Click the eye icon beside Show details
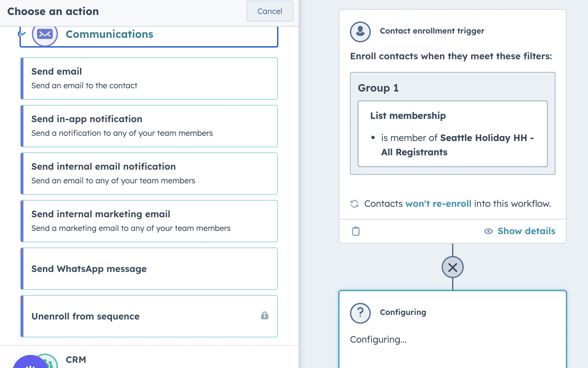This screenshot has width=588, height=368. pyautogui.click(x=488, y=231)
